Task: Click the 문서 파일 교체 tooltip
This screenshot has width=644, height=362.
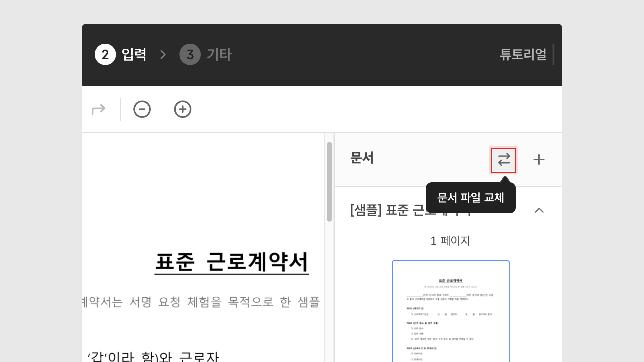Action: pyautogui.click(x=470, y=198)
